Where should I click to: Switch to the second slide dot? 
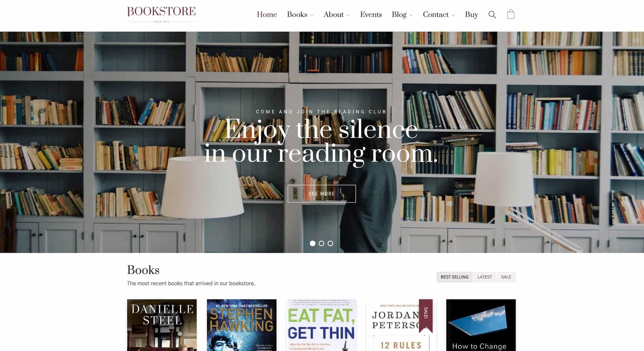click(322, 243)
